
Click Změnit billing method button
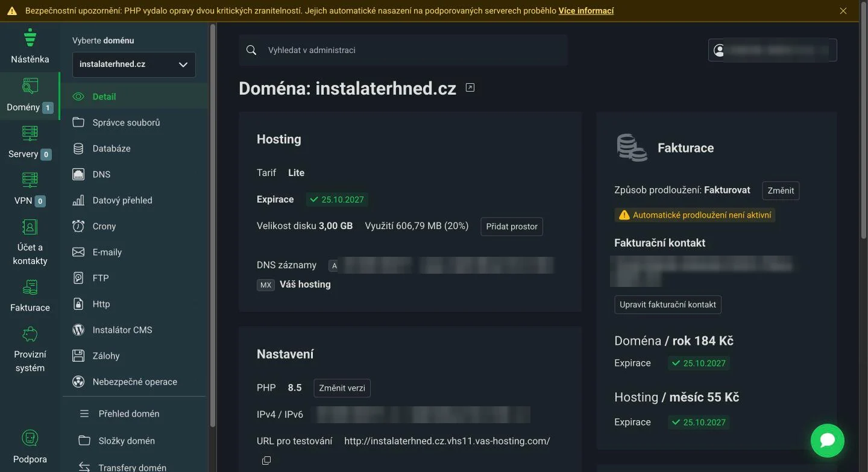(781, 190)
